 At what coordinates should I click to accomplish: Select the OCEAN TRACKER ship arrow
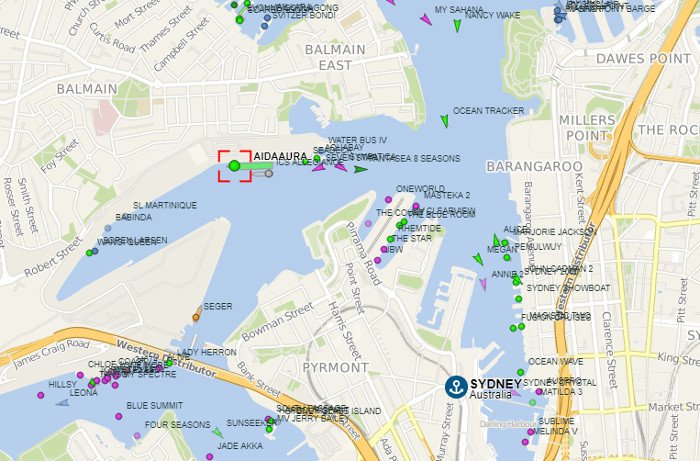(445, 120)
